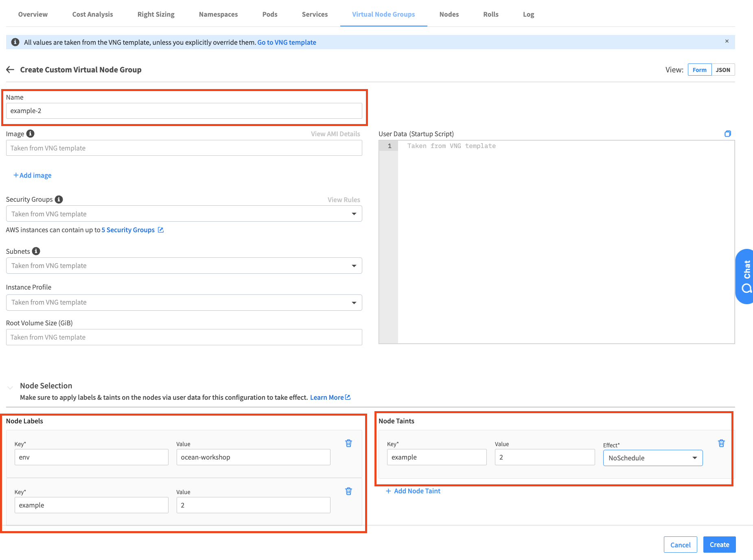Click the back arrow beside Create Custom Virtual Node Group
The height and width of the screenshot is (560, 753).
[10, 70]
